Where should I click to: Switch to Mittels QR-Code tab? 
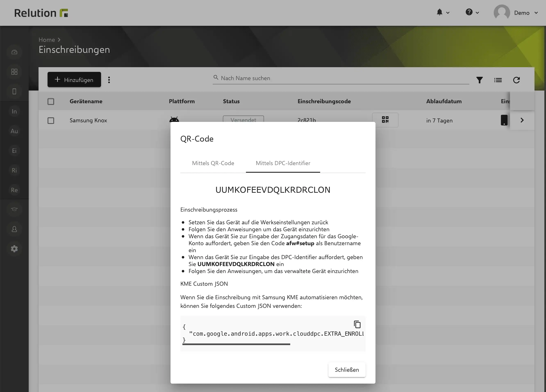213,163
